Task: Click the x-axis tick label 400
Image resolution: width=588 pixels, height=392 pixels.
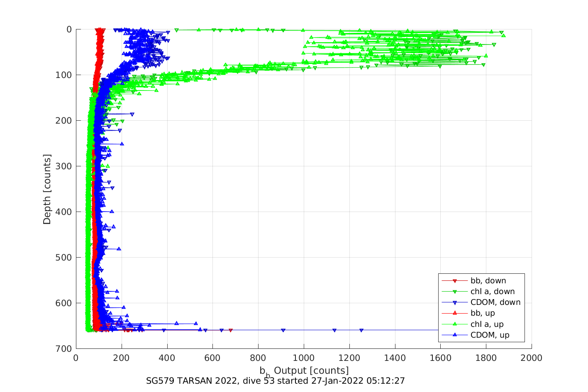Action: coord(167,358)
